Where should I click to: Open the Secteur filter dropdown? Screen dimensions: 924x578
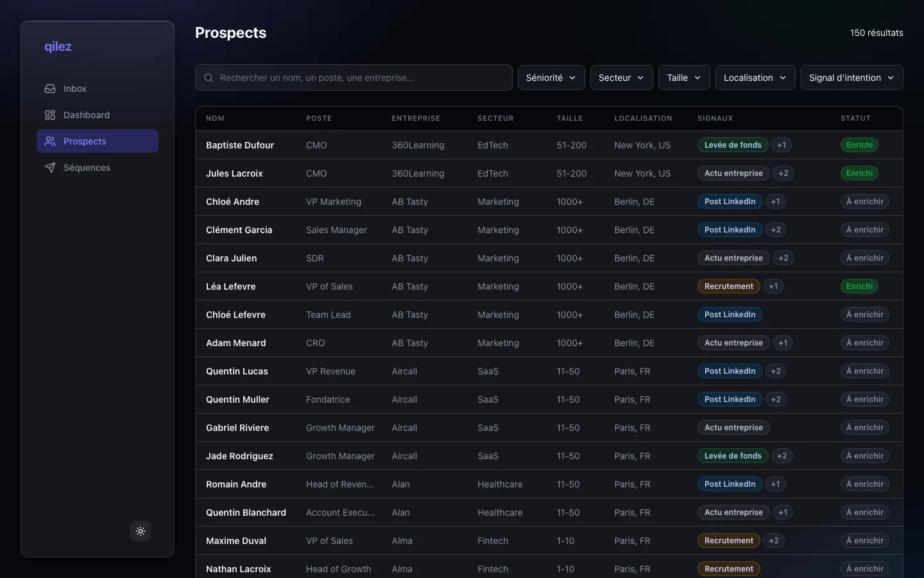point(621,78)
